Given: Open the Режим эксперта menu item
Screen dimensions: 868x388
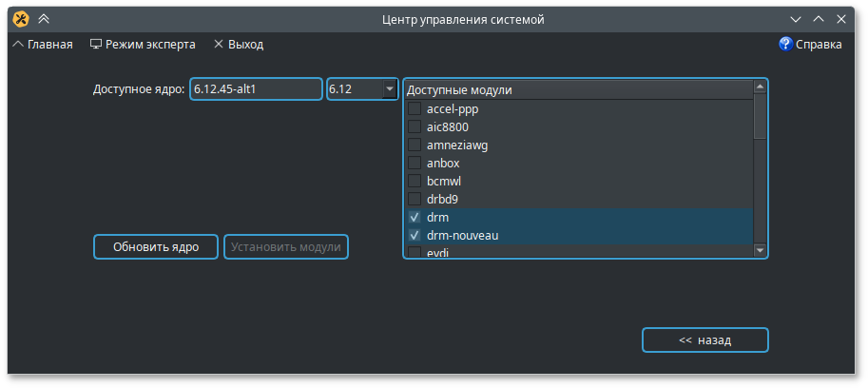Looking at the screenshot, I should [x=150, y=44].
